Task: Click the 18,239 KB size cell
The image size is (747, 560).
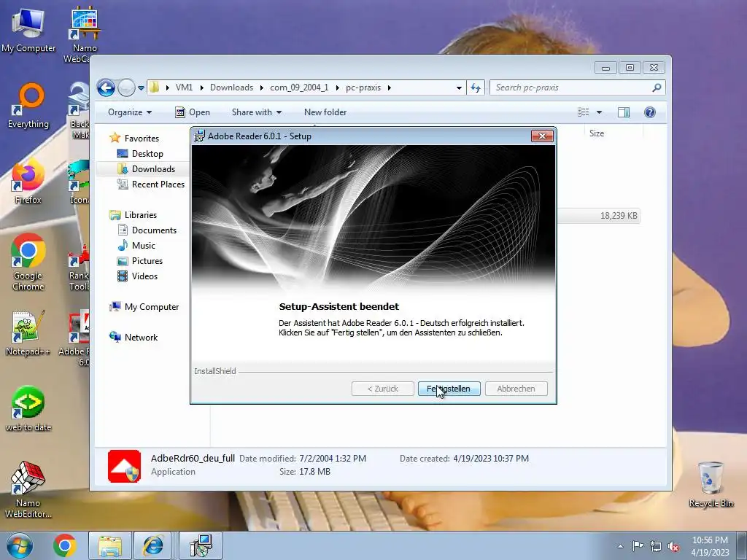Action: [x=619, y=216]
